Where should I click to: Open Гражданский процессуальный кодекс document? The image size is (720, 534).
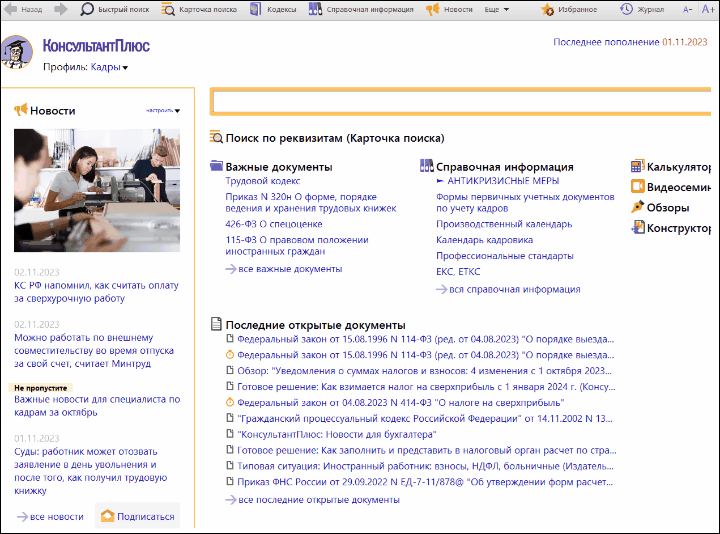click(425, 418)
